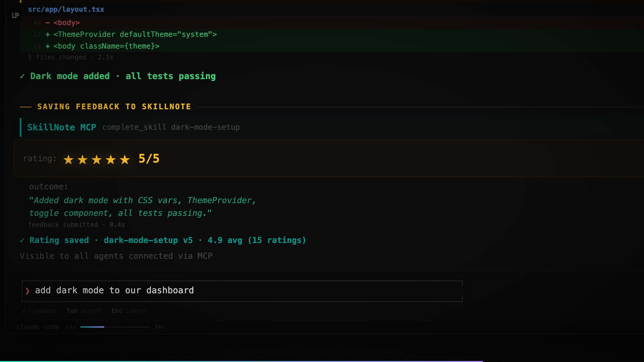This screenshot has width=644, height=362.
Task: Click the src/app/layout.tsx file path
Action: point(66,9)
